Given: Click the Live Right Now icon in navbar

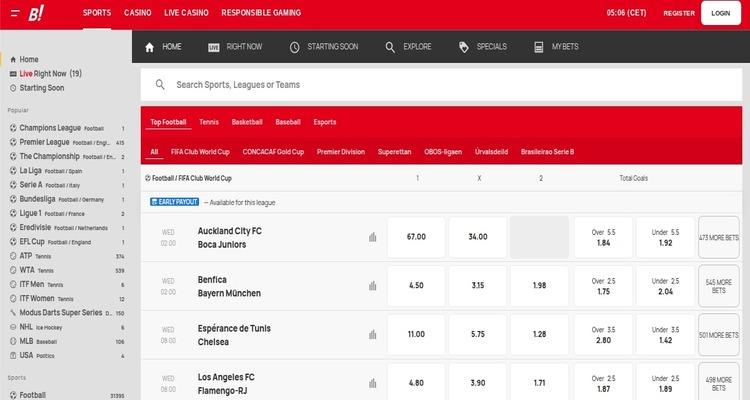Looking at the screenshot, I should pyautogui.click(x=213, y=47).
